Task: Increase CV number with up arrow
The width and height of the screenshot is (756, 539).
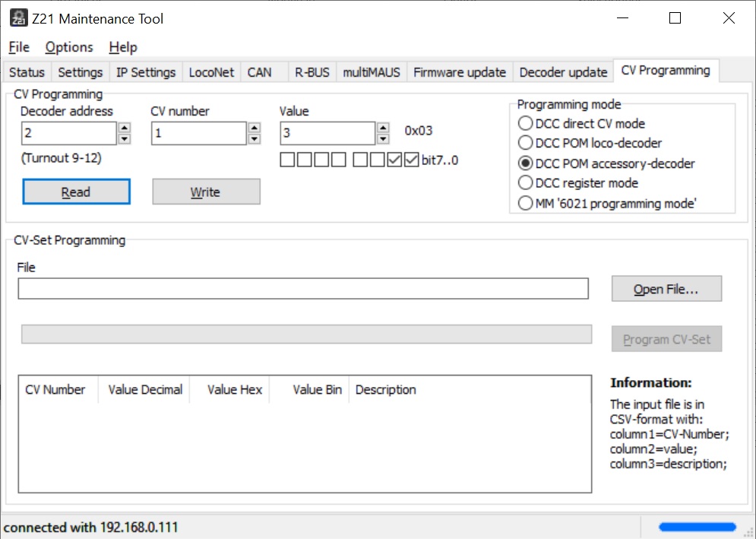Action: click(x=254, y=128)
